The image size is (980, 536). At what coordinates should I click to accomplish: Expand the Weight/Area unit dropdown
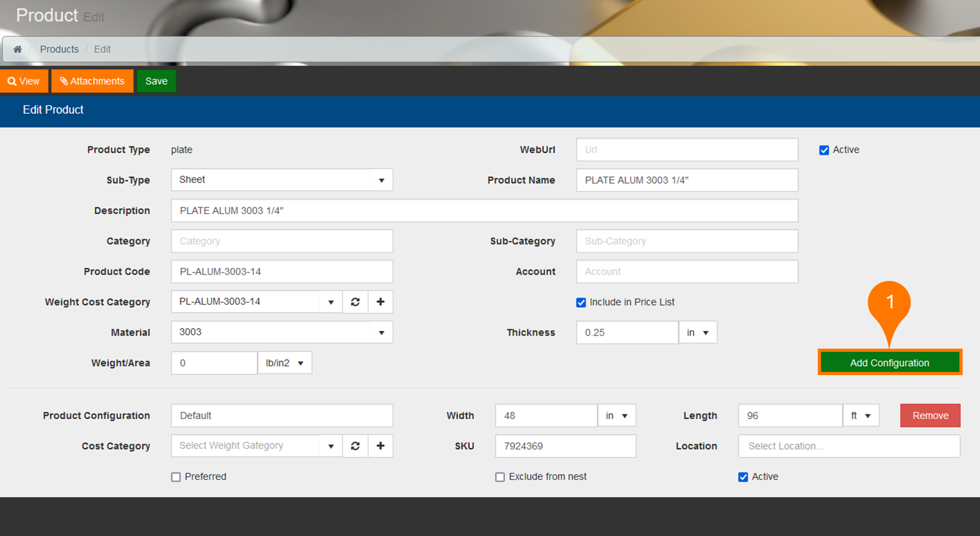coord(300,363)
